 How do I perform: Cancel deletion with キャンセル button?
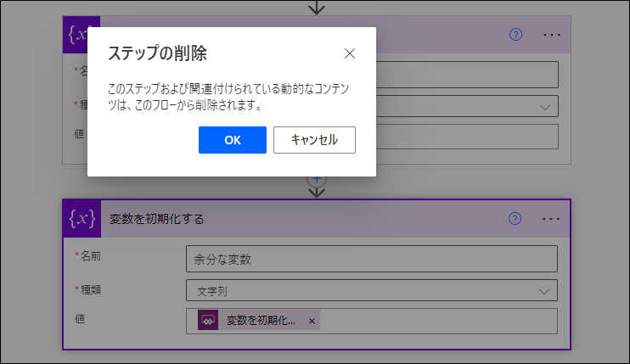click(314, 140)
